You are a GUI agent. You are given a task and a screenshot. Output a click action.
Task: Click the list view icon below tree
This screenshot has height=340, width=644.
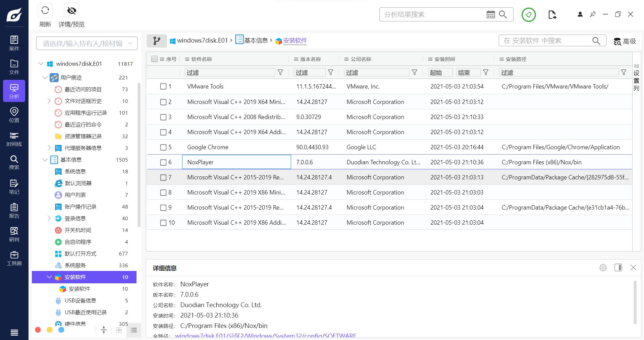click(x=134, y=330)
